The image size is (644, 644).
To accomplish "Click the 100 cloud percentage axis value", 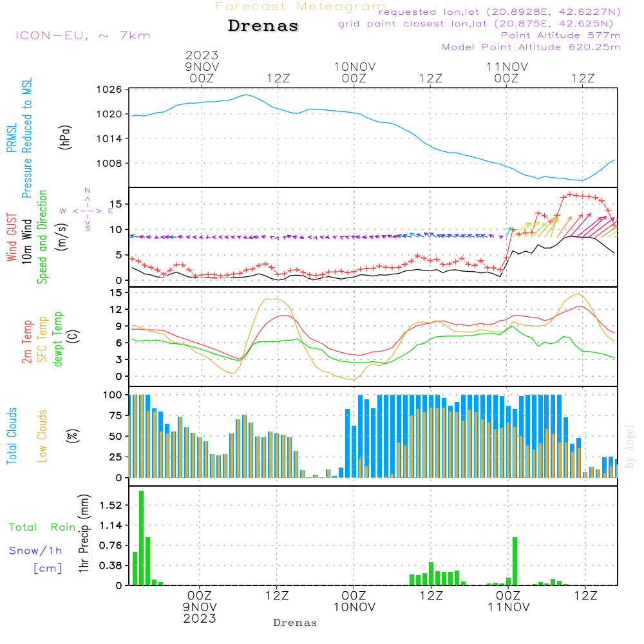I will [x=113, y=395].
